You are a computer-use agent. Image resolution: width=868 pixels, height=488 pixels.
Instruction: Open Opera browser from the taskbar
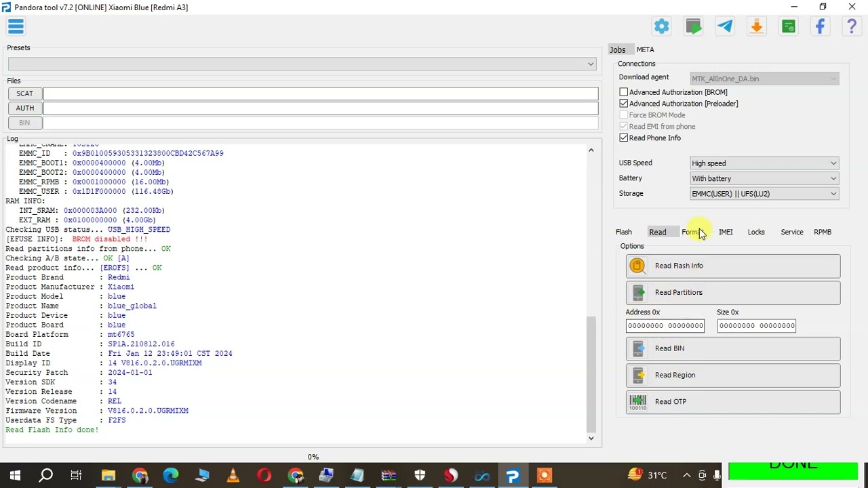(264, 475)
